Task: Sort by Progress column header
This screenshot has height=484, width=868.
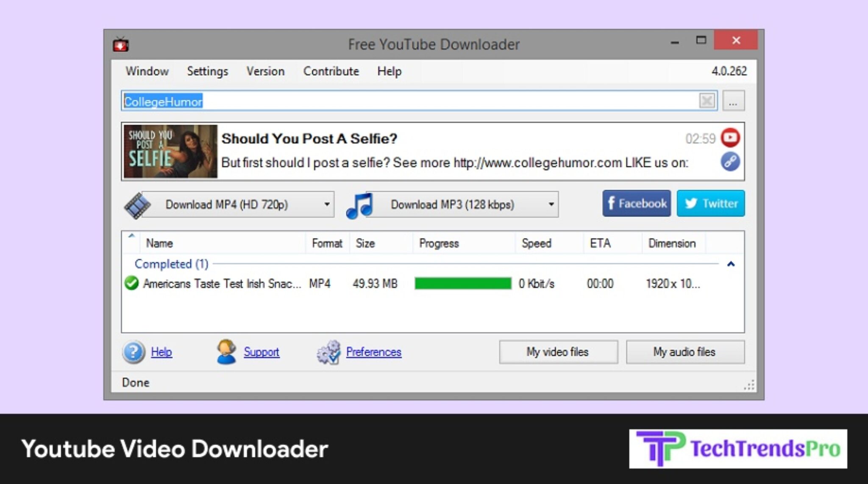Action: (x=464, y=243)
